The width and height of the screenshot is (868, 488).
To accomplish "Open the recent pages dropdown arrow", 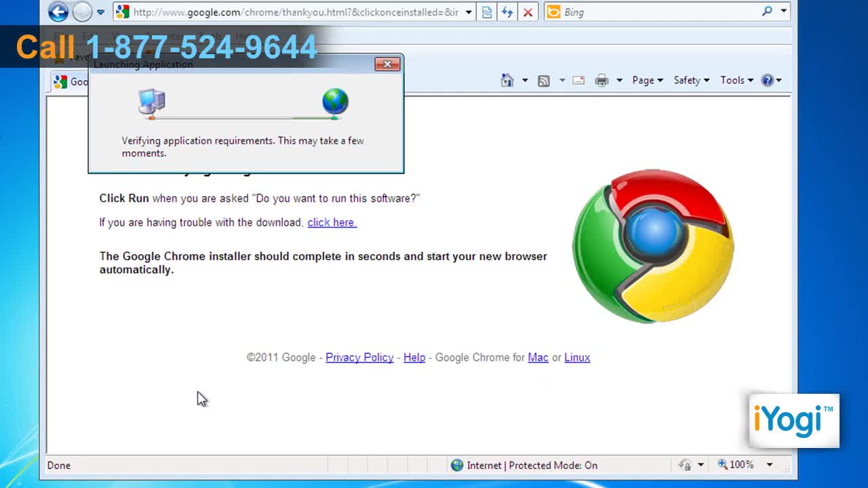I will point(100,12).
